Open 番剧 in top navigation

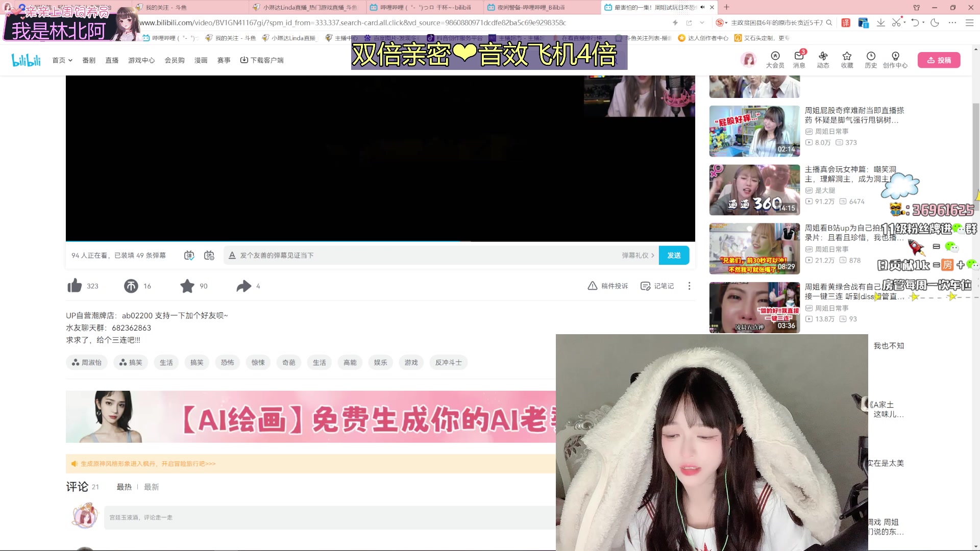coord(89,60)
